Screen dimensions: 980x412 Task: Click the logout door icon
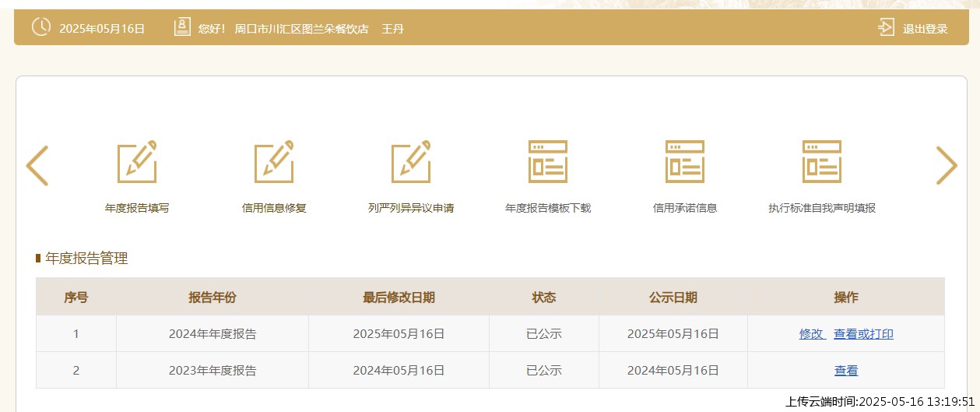pyautogui.click(x=886, y=27)
